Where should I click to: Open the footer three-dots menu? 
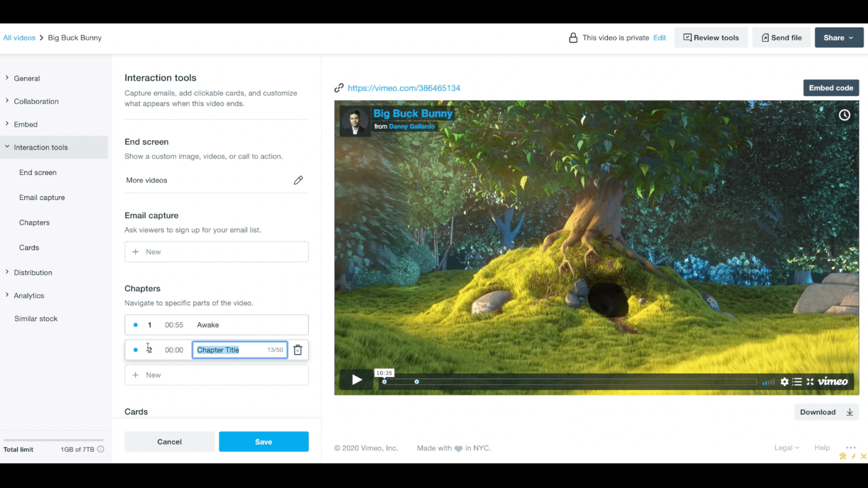click(x=851, y=447)
